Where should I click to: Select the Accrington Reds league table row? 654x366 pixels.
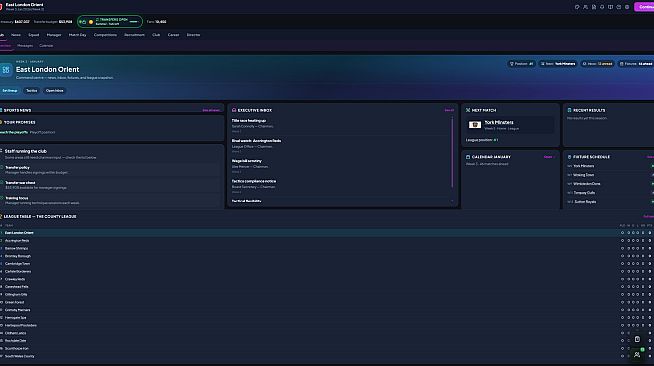pos(327,241)
